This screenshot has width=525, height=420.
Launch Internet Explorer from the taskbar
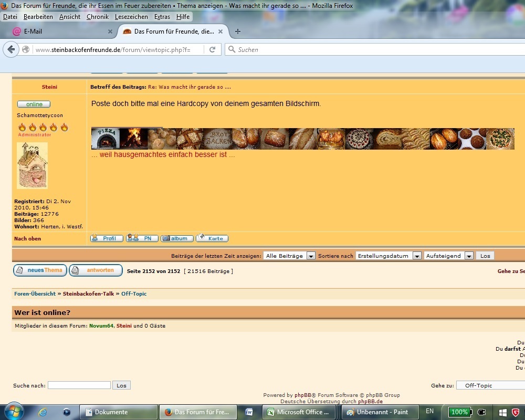(x=43, y=412)
